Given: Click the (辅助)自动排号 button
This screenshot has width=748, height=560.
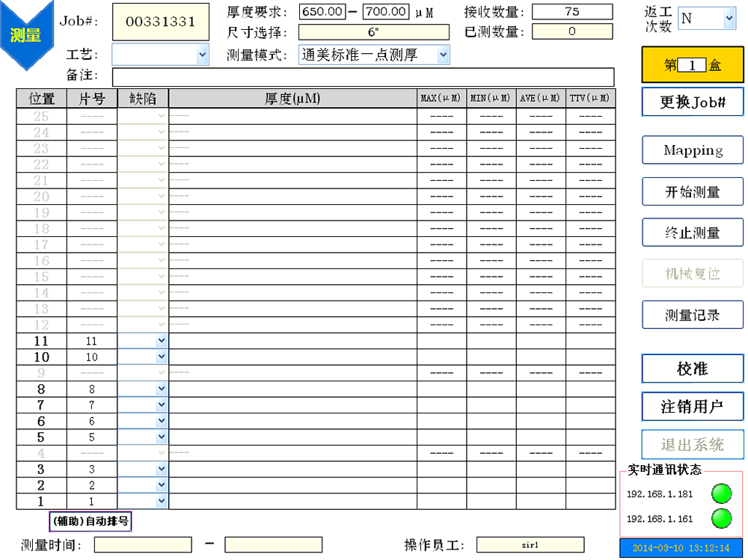Looking at the screenshot, I should pos(91,520).
